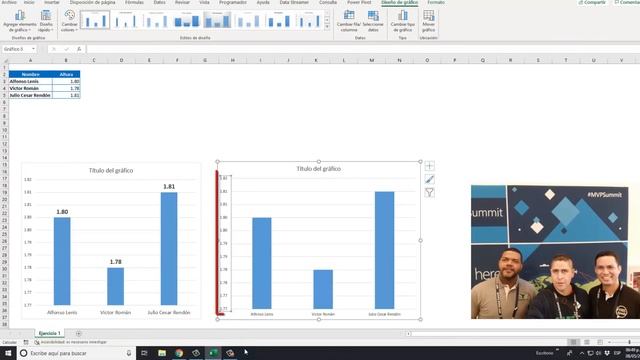
Task: Open Google Chrome from taskbar
Action: (179, 353)
